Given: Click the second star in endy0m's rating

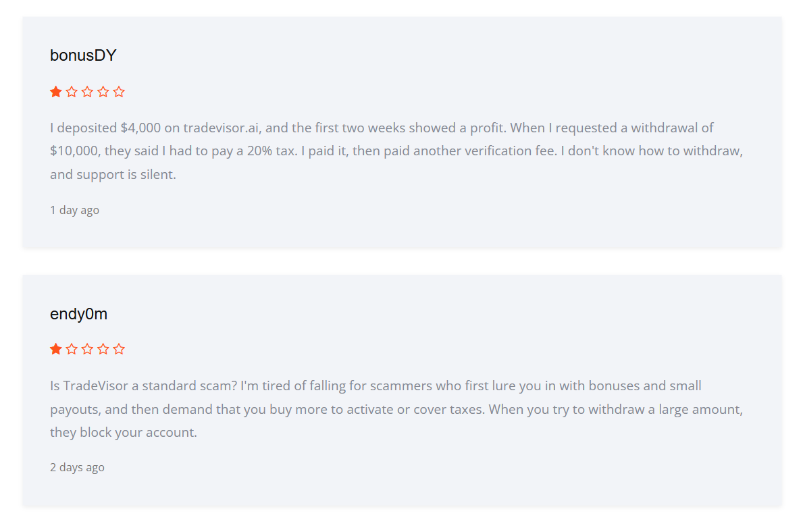Looking at the screenshot, I should click(x=72, y=349).
